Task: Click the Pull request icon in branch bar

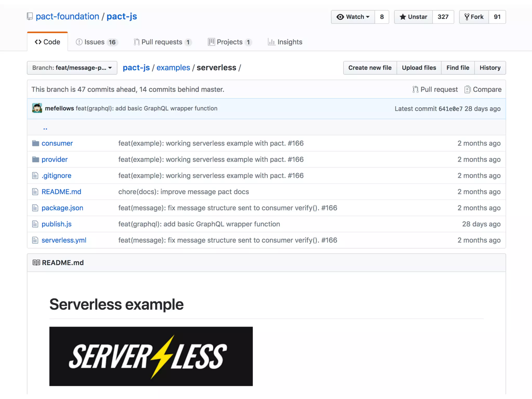Action: 415,90
